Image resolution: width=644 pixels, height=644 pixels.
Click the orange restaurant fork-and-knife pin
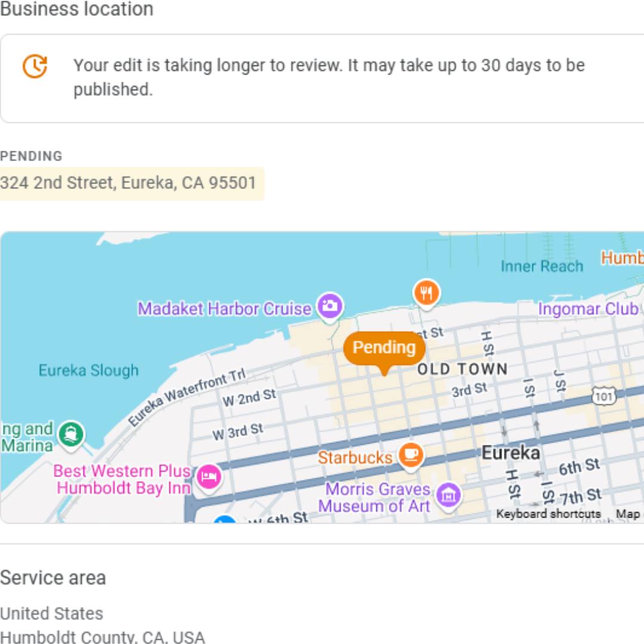(x=426, y=293)
